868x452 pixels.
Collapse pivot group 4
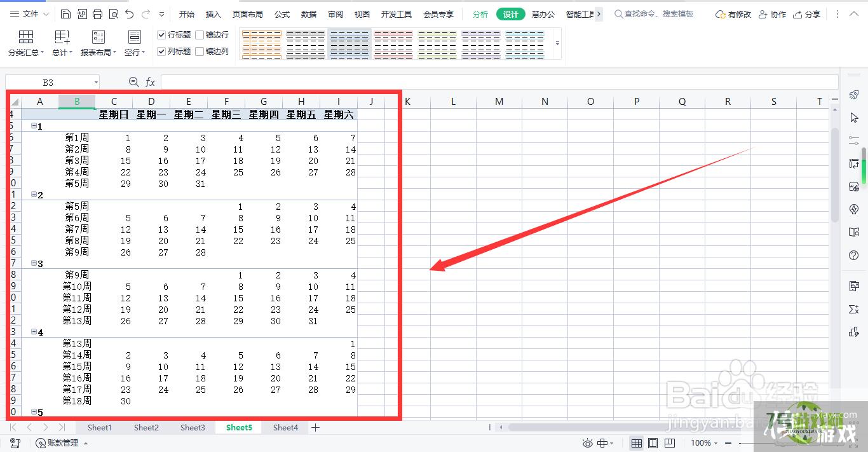coord(34,332)
